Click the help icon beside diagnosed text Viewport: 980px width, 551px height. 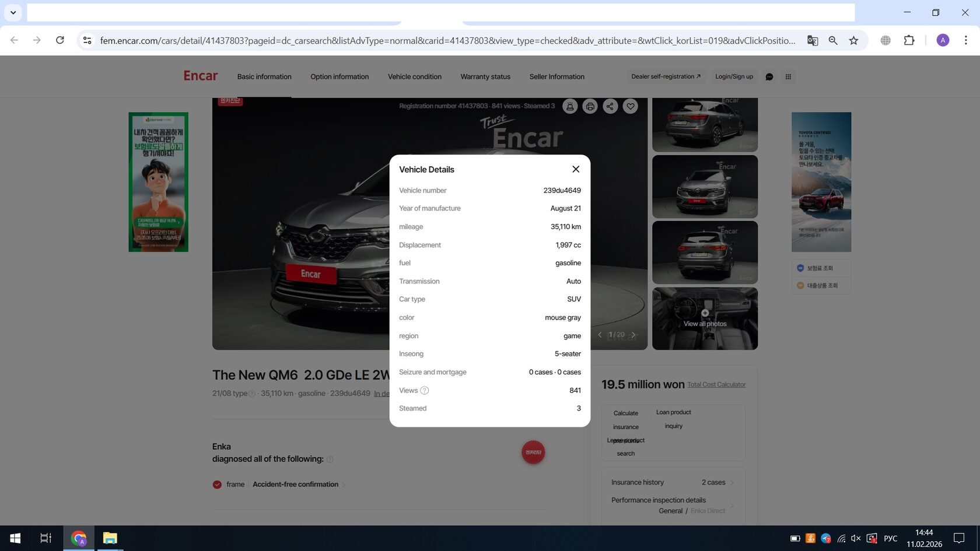(330, 459)
